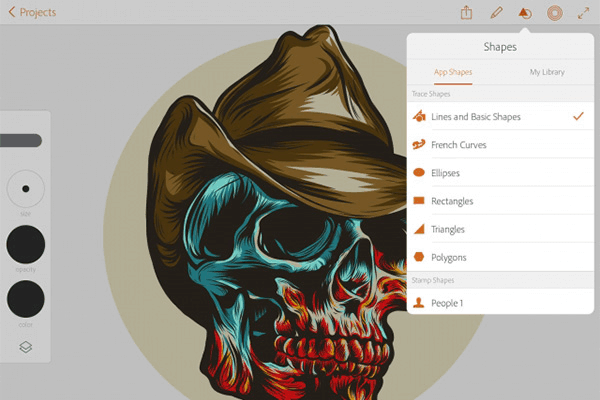Go back to Projects
Screen dimensions: 600x400
coord(32,12)
